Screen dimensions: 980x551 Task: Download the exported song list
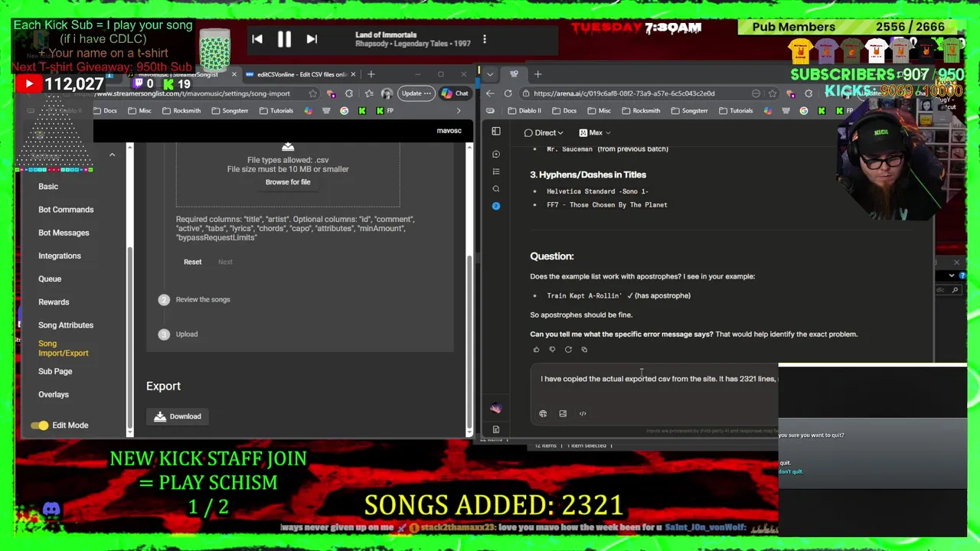[x=178, y=416]
